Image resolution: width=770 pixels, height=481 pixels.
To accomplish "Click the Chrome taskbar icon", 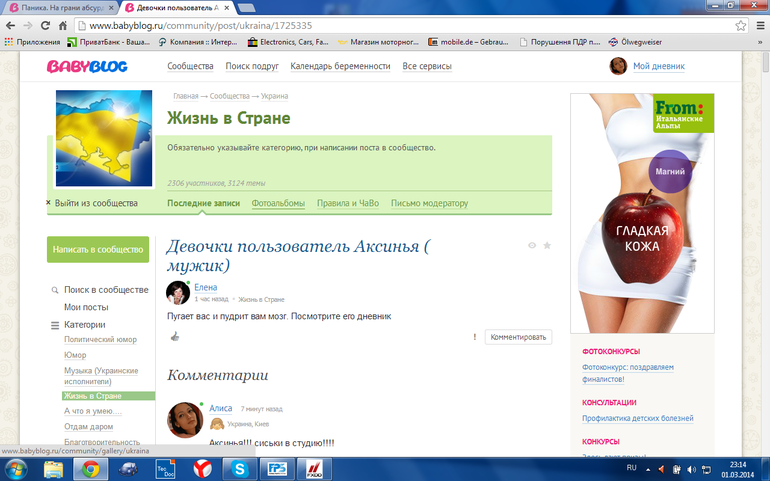I will tap(90, 469).
